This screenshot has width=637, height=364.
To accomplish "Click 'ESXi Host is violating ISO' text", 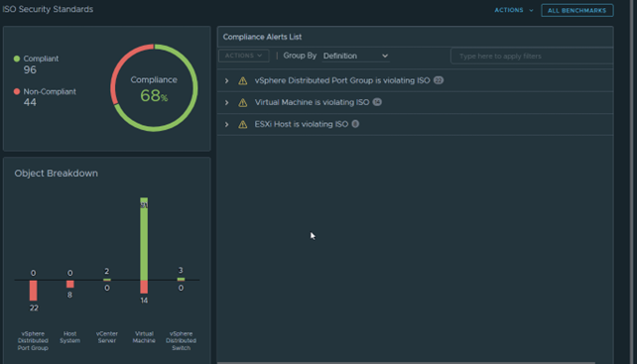I will pos(302,124).
